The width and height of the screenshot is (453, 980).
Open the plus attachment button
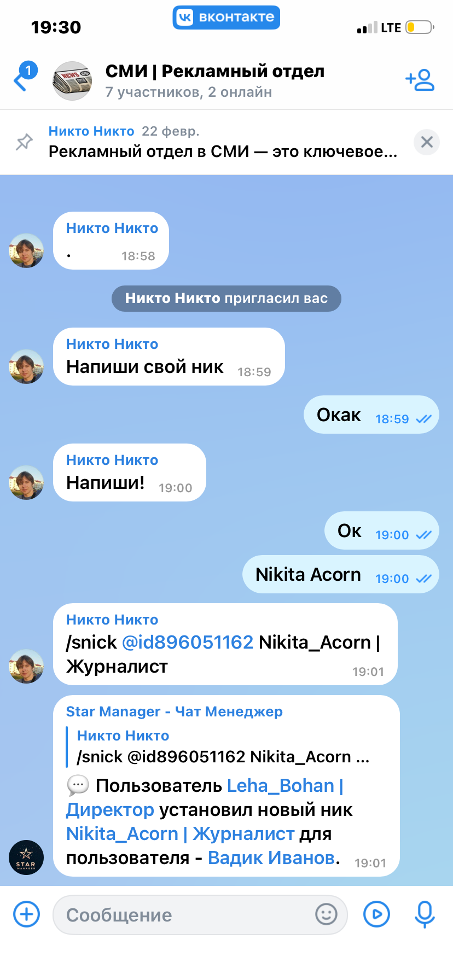tap(26, 914)
